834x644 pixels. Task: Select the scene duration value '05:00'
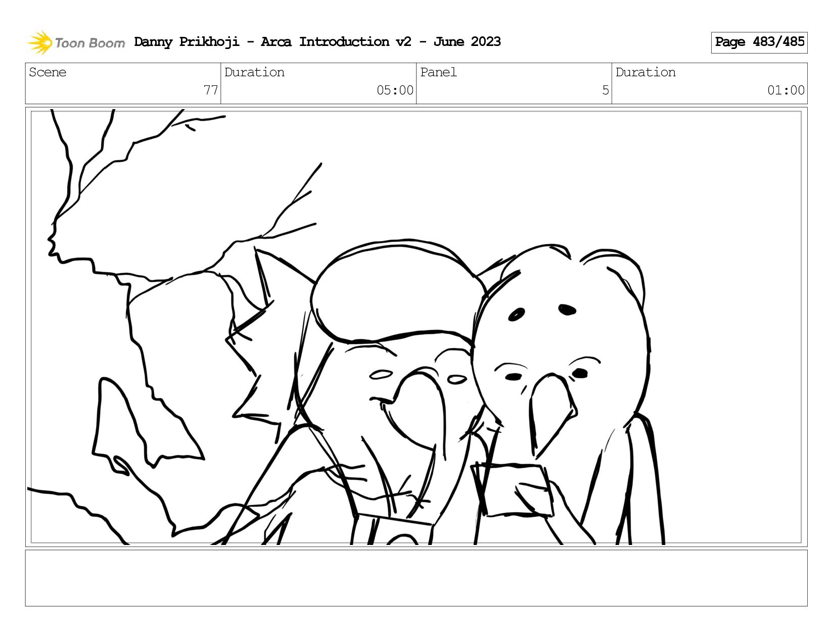pyautogui.click(x=395, y=90)
